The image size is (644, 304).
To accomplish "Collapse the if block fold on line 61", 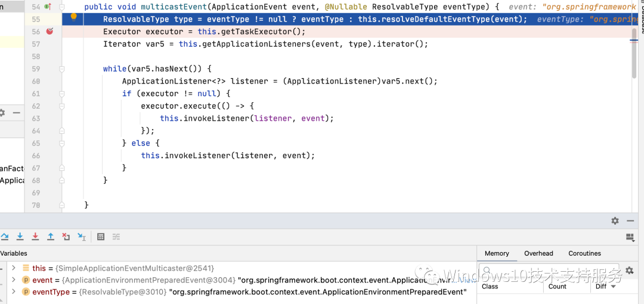I will click(x=62, y=94).
